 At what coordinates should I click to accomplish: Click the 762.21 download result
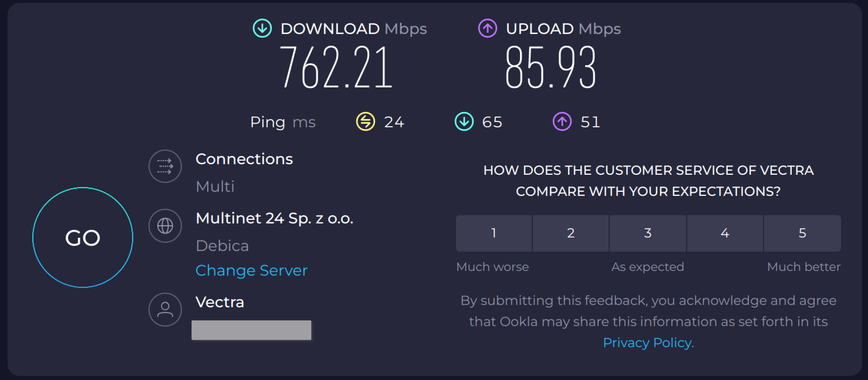coord(336,67)
